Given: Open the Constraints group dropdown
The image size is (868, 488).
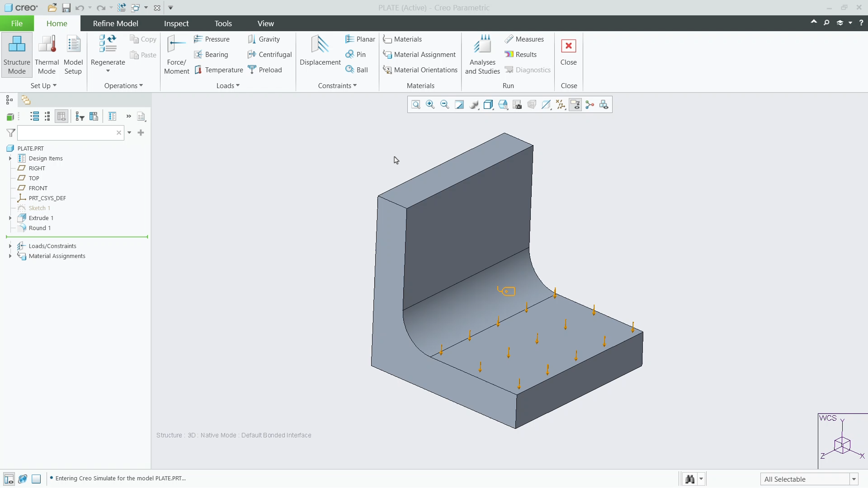Looking at the screenshot, I should pyautogui.click(x=337, y=86).
